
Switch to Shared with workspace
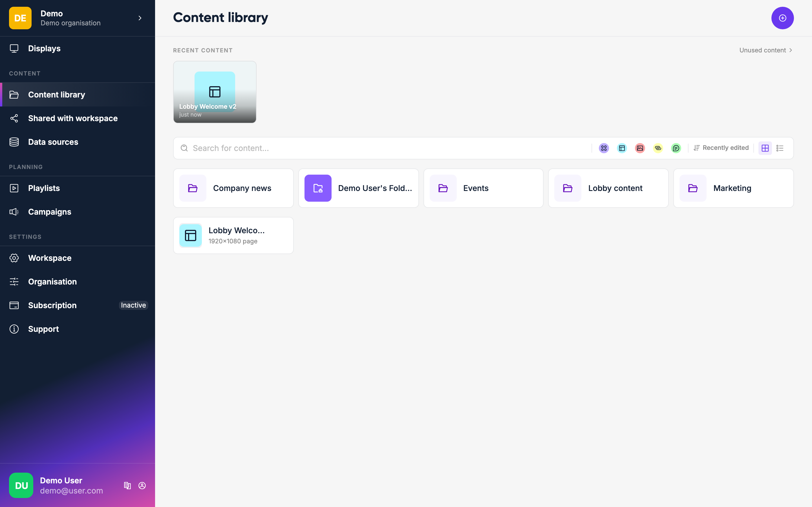[73, 118]
